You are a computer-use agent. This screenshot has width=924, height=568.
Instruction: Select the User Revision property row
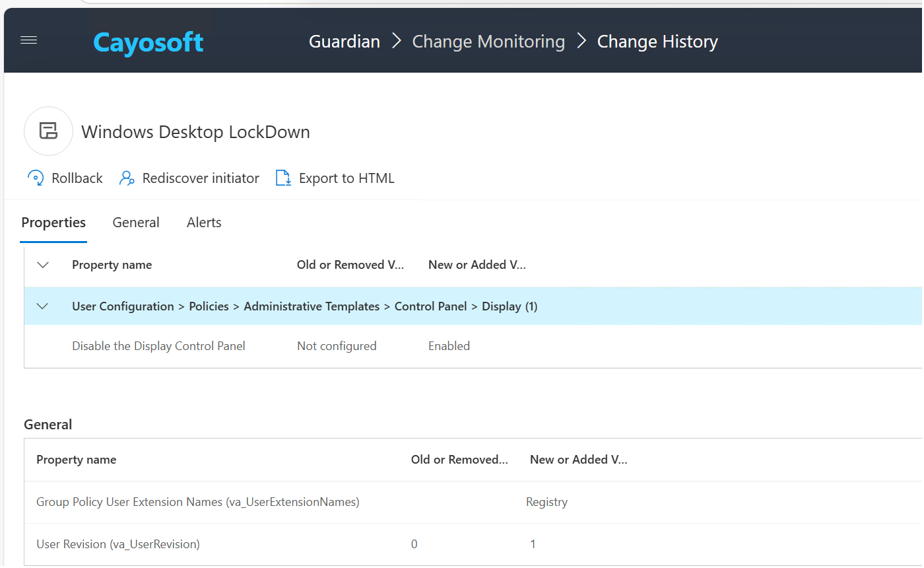(118, 544)
